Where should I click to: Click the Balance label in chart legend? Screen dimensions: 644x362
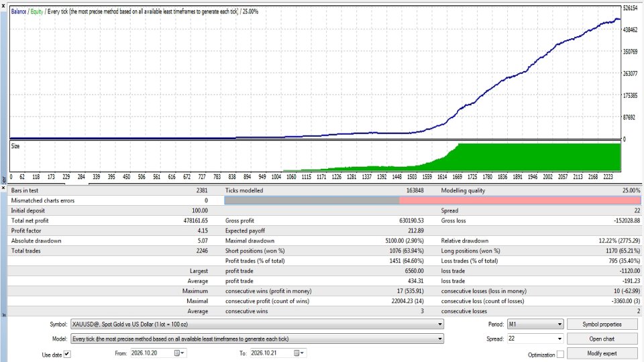[19, 11]
